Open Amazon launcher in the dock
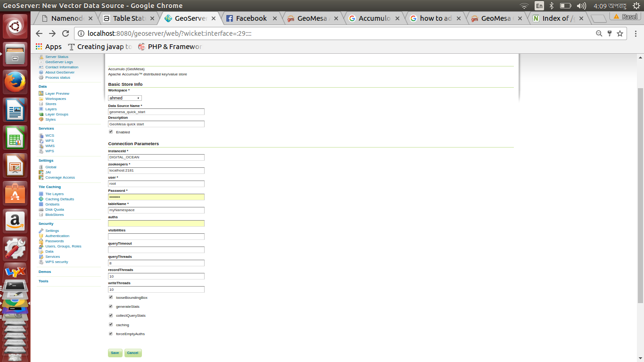The width and height of the screenshot is (644, 362). 16,221
